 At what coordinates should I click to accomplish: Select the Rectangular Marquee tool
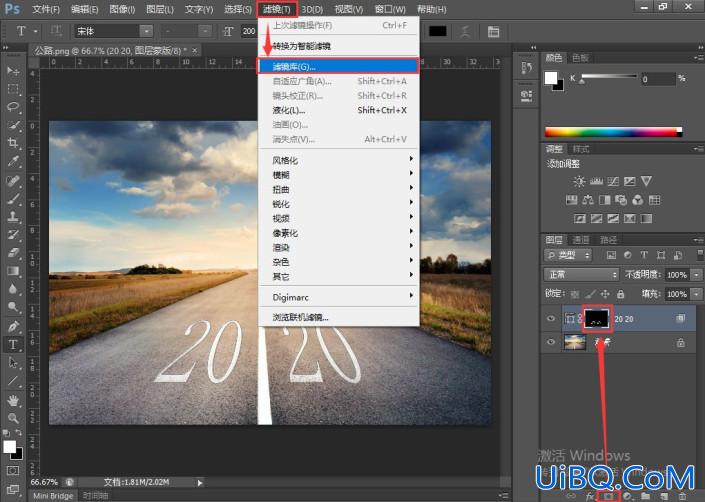point(13,89)
